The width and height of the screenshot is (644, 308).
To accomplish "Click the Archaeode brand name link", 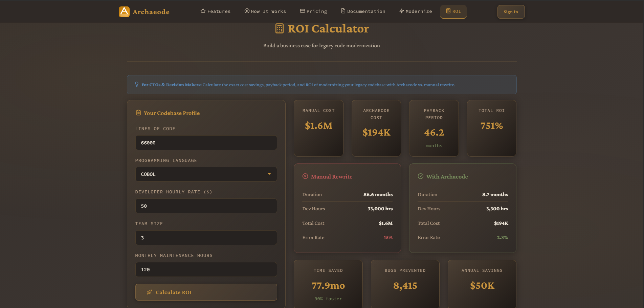I will (151, 12).
